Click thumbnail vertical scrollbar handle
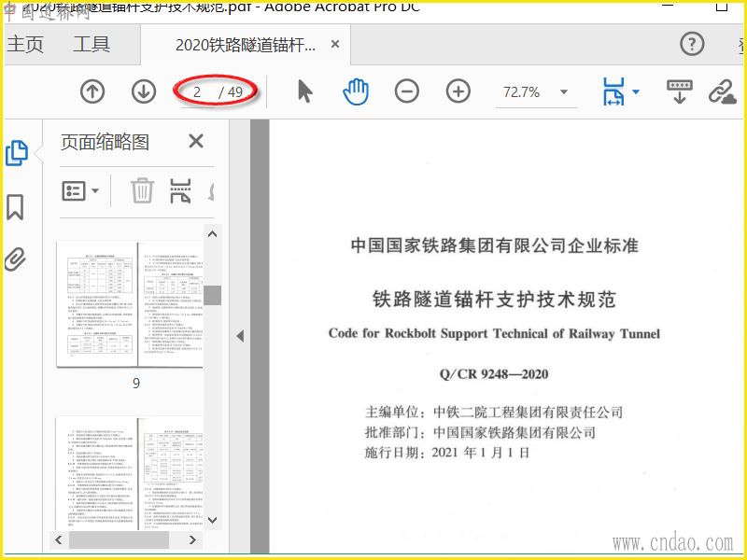The height and width of the screenshot is (560, 747). (213, 295)
